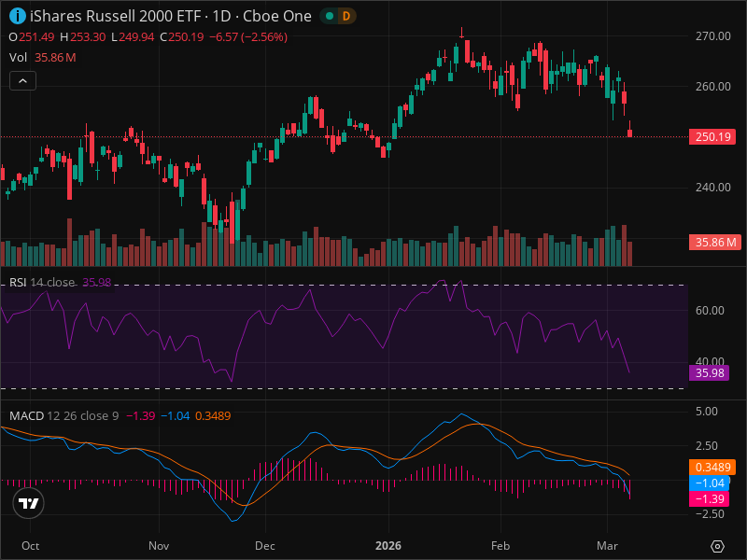747x560 pixels.
Task: Click the Nov date on time axis
Action: click(159, 546)
